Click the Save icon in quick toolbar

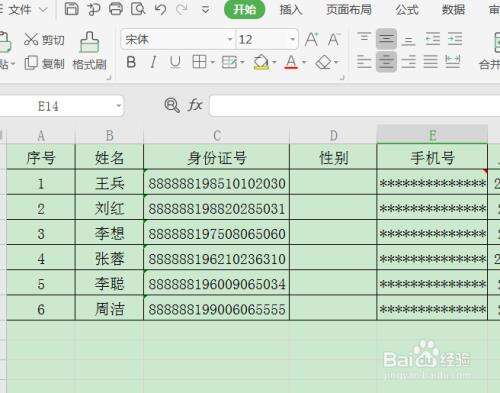pos(71,9)
